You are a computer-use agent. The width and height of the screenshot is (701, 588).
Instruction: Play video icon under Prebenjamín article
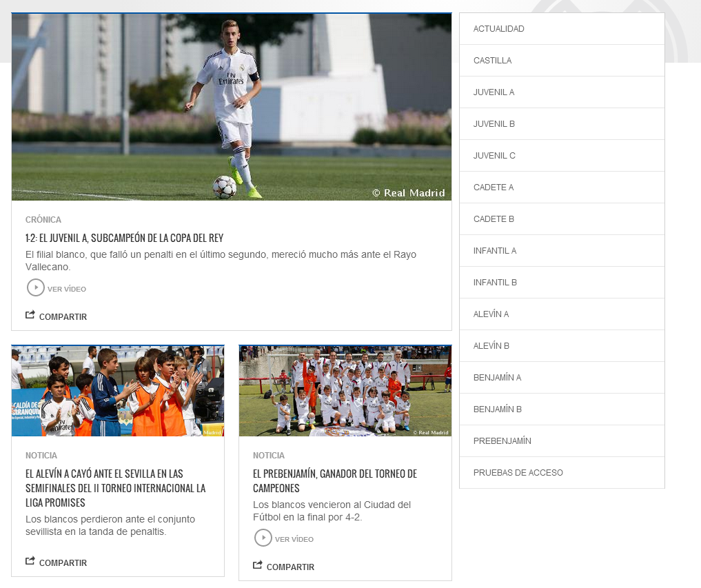pos(263,538)
